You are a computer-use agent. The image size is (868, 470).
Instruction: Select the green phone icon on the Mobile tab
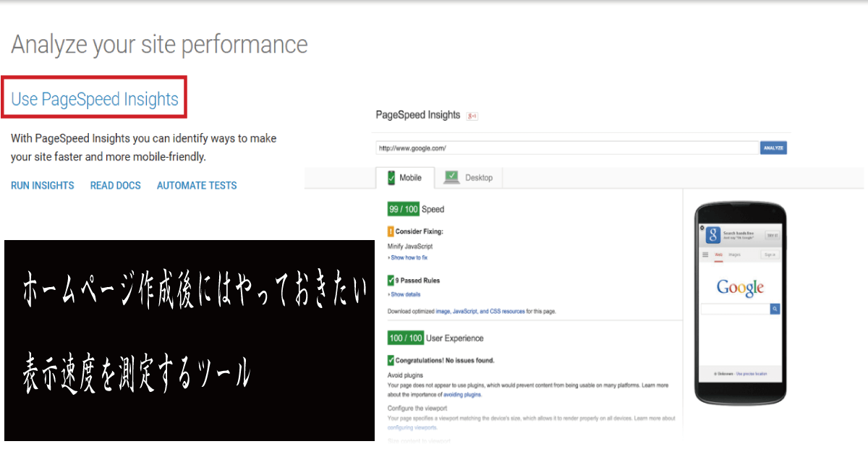[391, 176]
